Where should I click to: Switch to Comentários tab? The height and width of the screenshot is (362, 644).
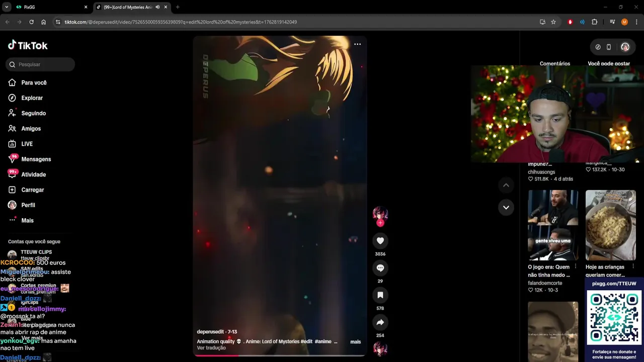[554, 64]
